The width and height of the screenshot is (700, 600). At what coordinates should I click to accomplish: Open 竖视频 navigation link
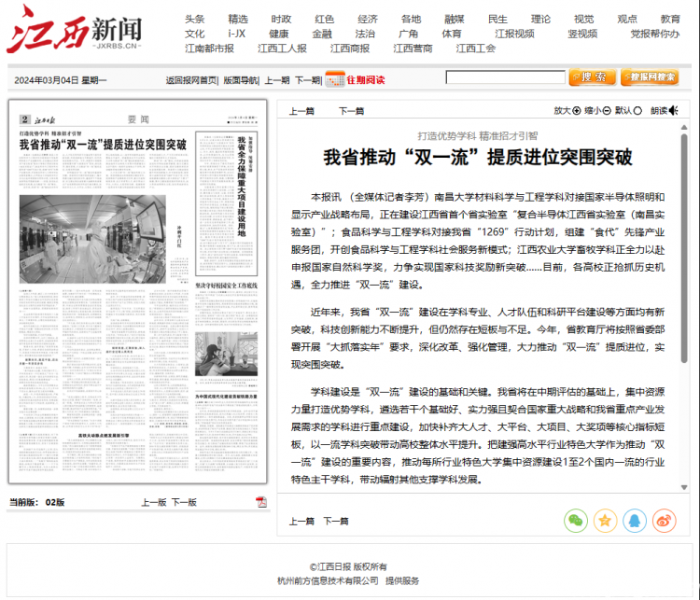(582, 34)
